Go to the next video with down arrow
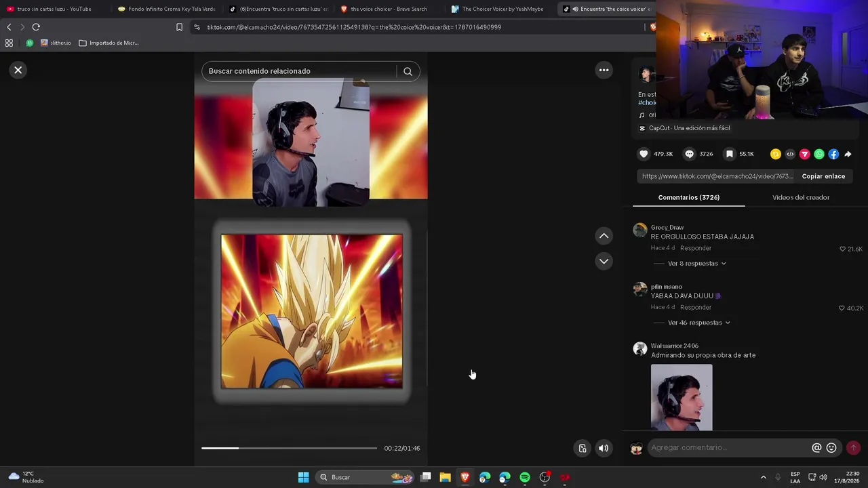The image size is (868, 488). 604,261
